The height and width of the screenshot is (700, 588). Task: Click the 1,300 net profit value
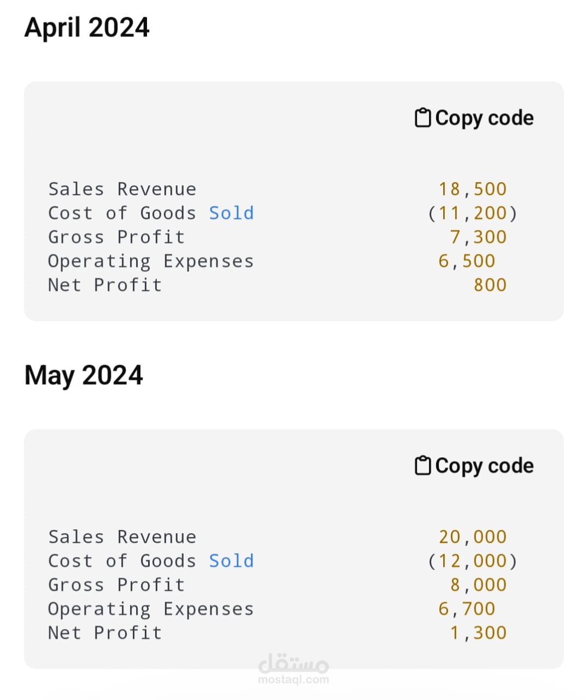478,633
